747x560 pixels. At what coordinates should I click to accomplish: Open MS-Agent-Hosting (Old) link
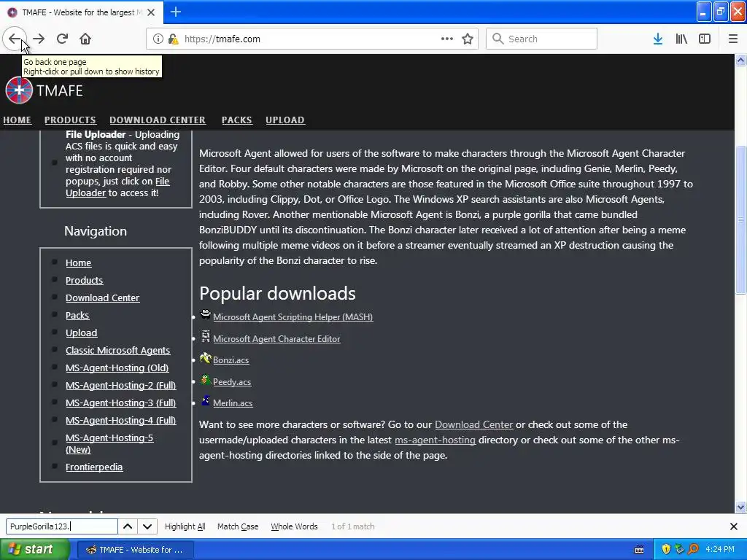pyautogui.click(x=117, y=368)
